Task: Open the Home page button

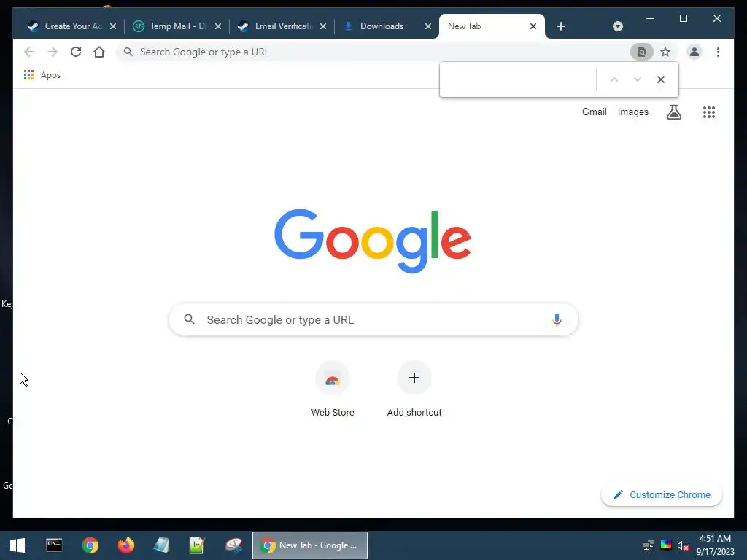Action: tap(99, 52)
